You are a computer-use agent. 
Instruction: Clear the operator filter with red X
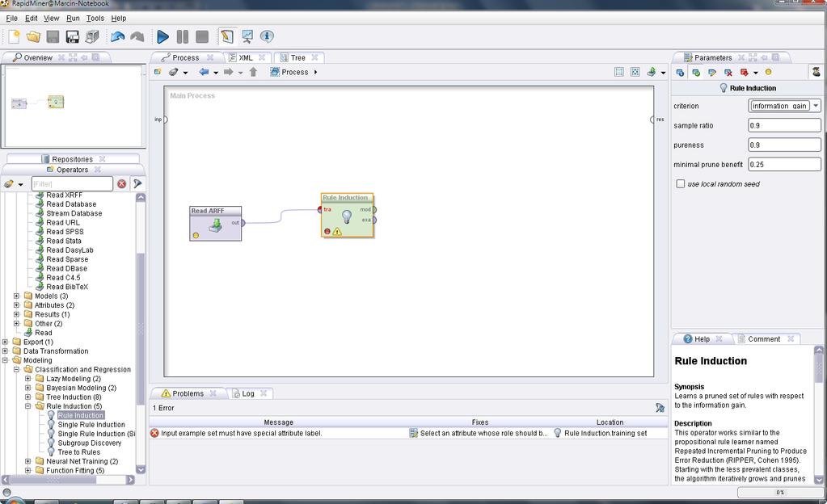[x=122, y=184]
